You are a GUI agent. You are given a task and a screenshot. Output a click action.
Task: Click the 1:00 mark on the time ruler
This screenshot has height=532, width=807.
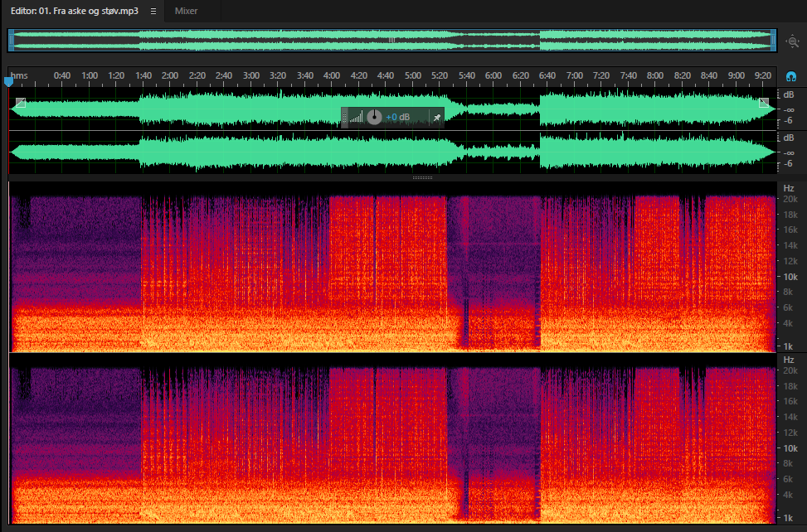click(90, 75)
